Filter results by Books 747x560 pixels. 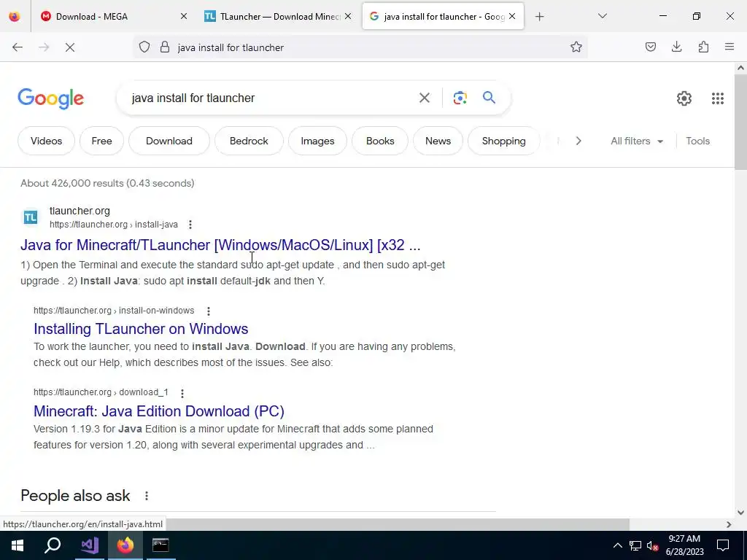click(x=380, y=141)
